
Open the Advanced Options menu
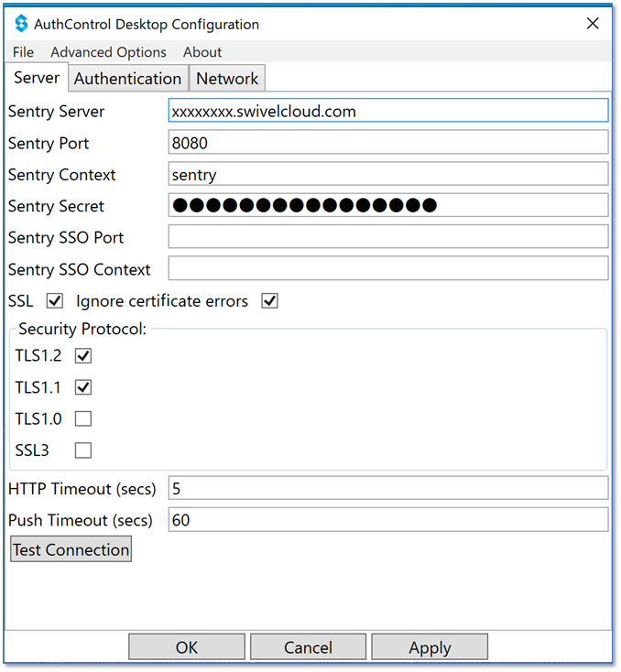point(108,52)
